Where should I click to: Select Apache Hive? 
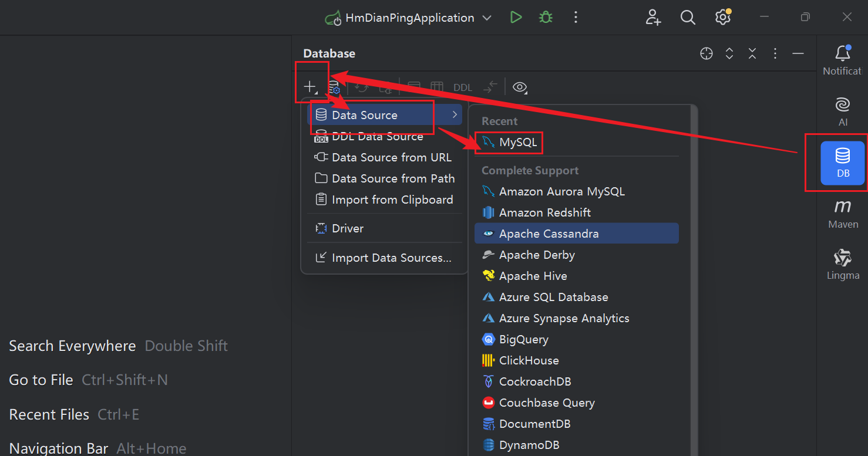pyautogui.click(x=577, y=276)
